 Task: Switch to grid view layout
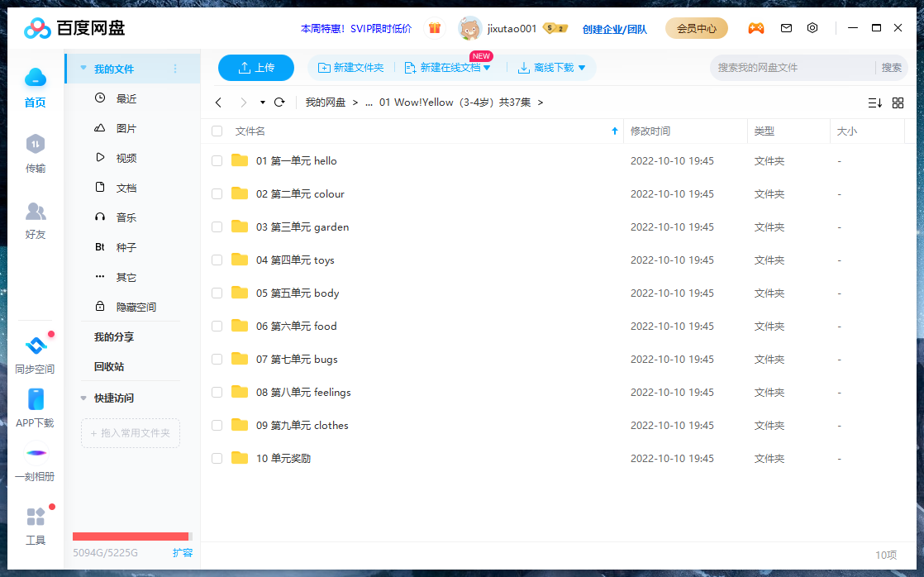[898, 103]
